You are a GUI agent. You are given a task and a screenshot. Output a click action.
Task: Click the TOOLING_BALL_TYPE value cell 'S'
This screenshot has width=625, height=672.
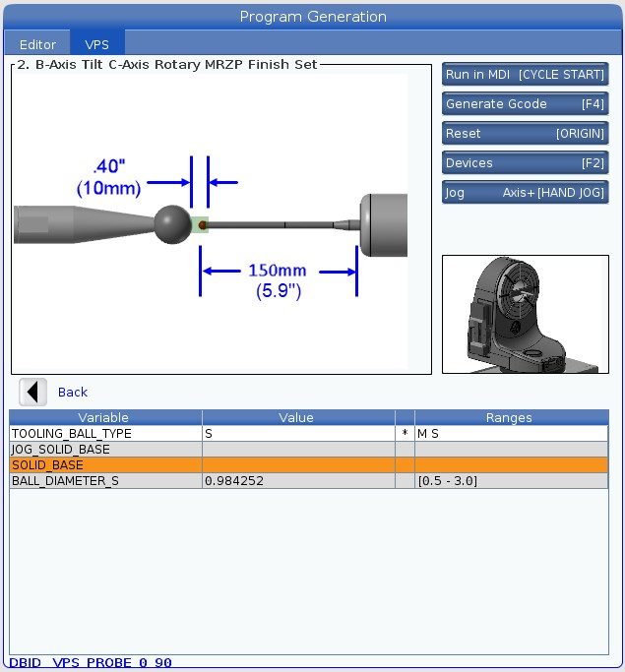(298, 433)
